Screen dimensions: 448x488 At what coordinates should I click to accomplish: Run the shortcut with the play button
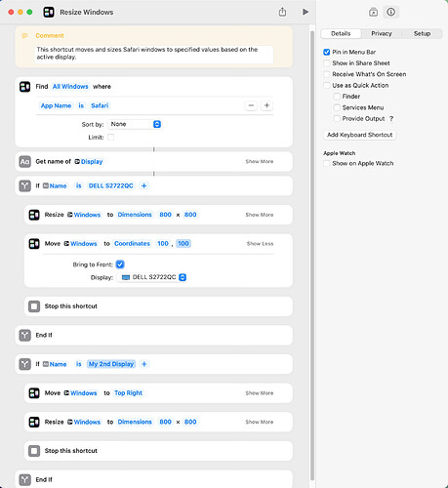pos(305,12)
